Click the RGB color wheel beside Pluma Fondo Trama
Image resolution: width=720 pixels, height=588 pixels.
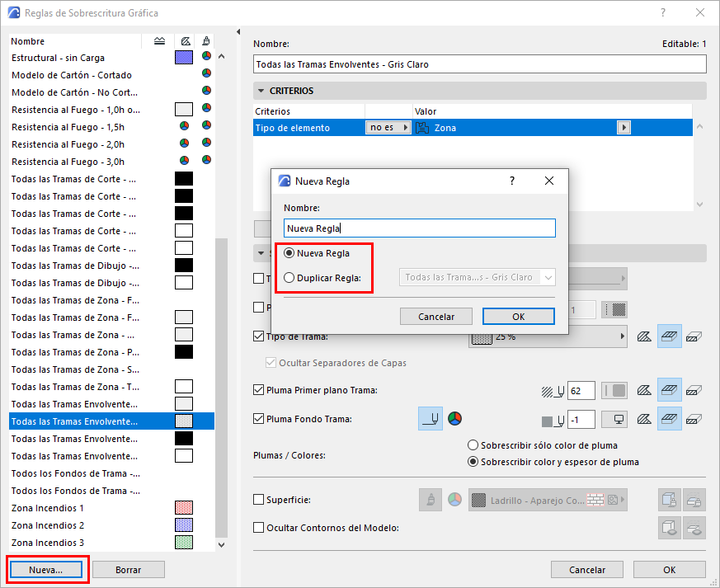point(454,419)
